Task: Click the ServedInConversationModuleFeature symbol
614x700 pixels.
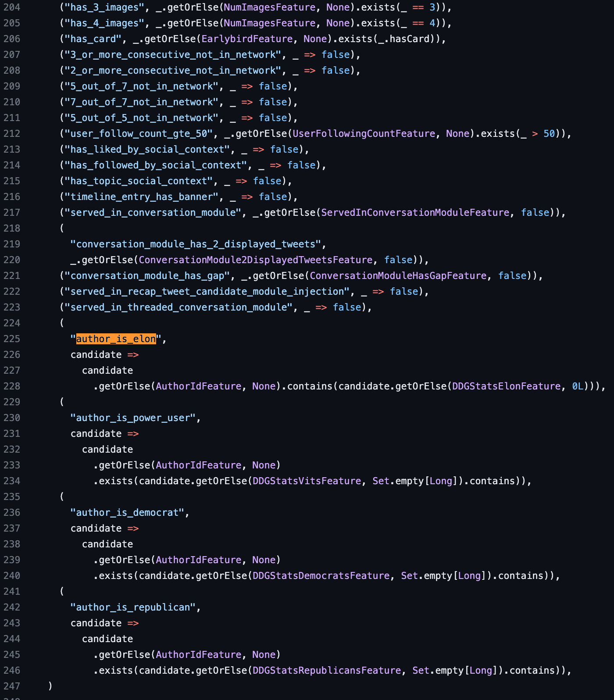Action: [415, 213]
